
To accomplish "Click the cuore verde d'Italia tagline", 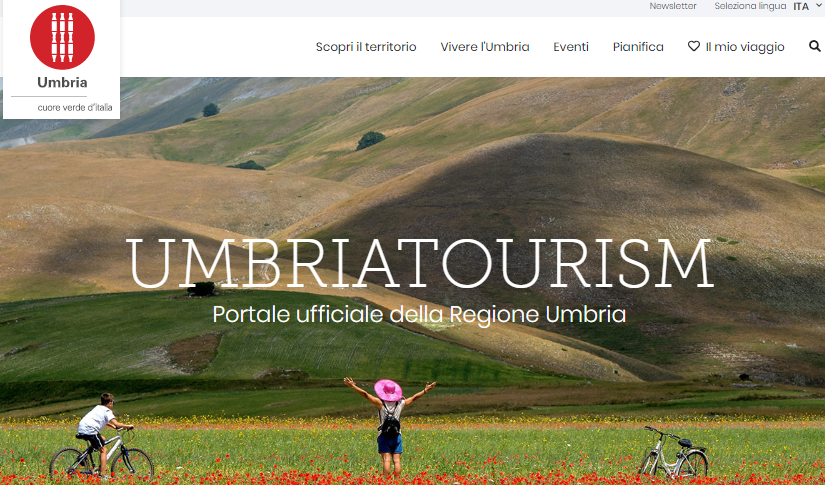I will coord(75,107).
